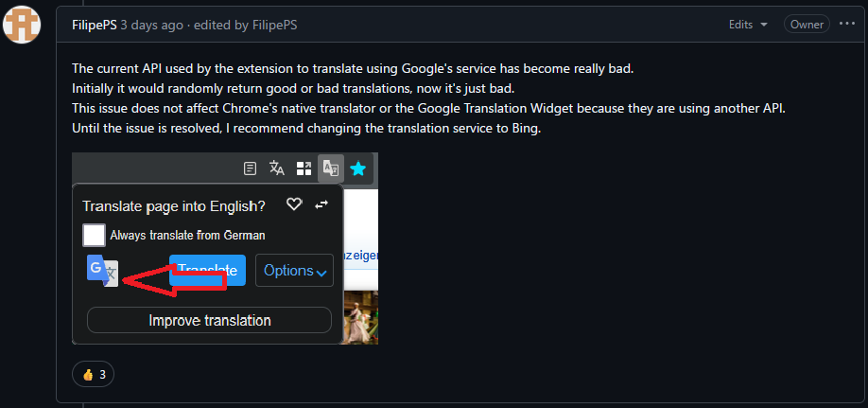Click the Improve translation button
Image resolution: width=868 pixels, height=408 pixels.
(209, 320)
